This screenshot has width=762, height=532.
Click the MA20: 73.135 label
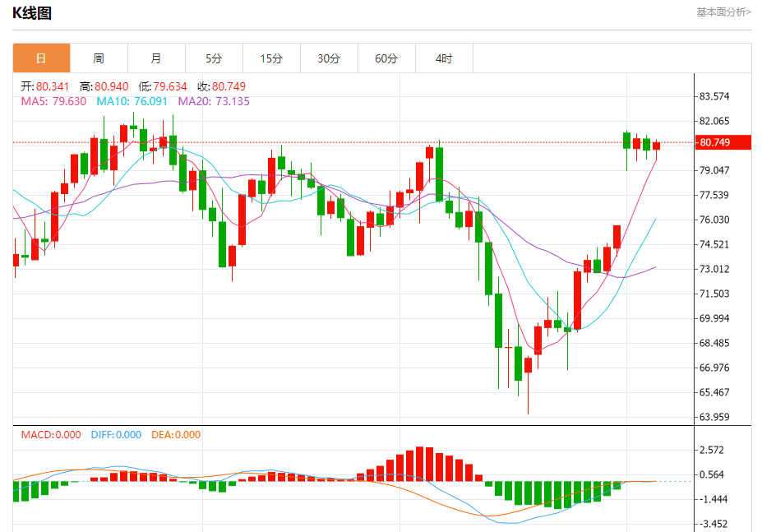214,101
